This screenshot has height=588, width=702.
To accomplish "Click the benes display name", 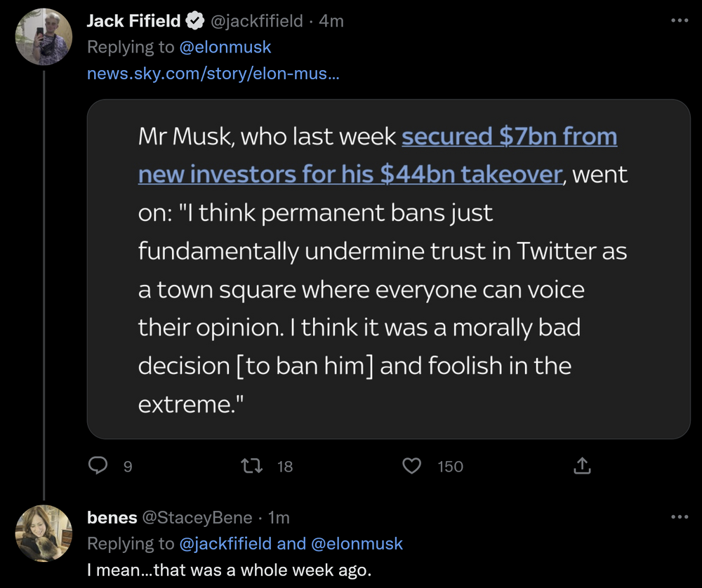I will pyautogui.click(x=112, y=518).
